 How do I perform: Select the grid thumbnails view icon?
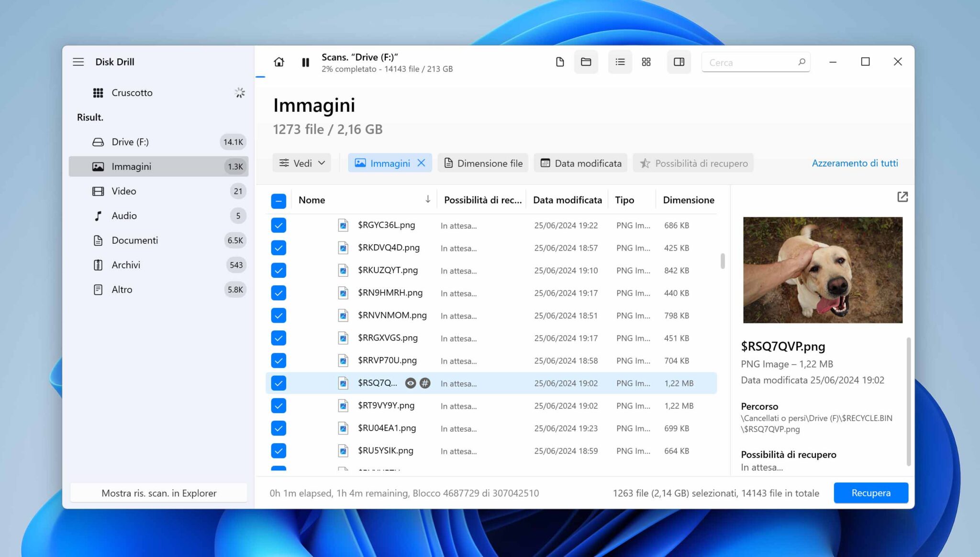pos(646,62)
